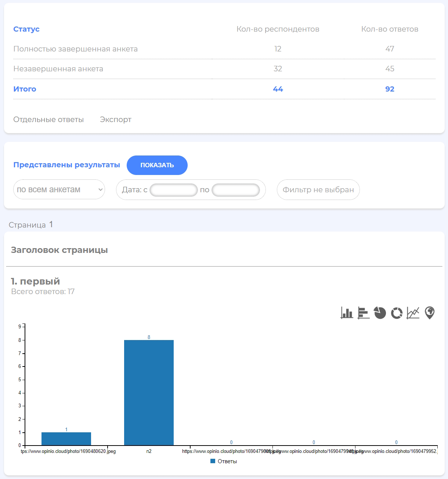The width and height of the screenshot is (448, 479).
Task: Click the 'Представлены результаты' heading
Action: pyautogui.click(x=67, y=165)
